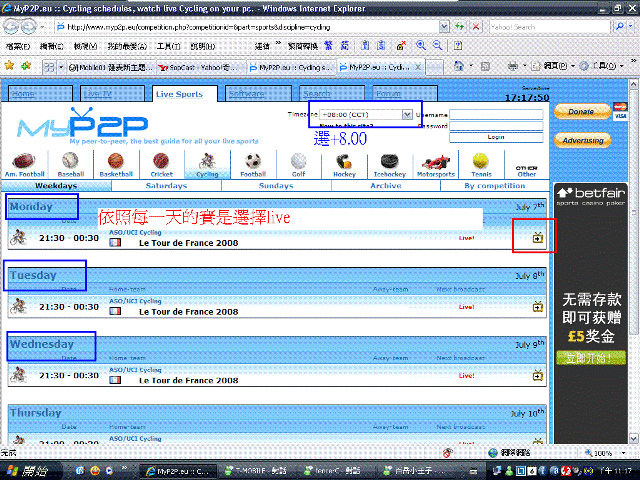
Task: Switch to the Mobile01 browser tab
Action: [111, 67]
